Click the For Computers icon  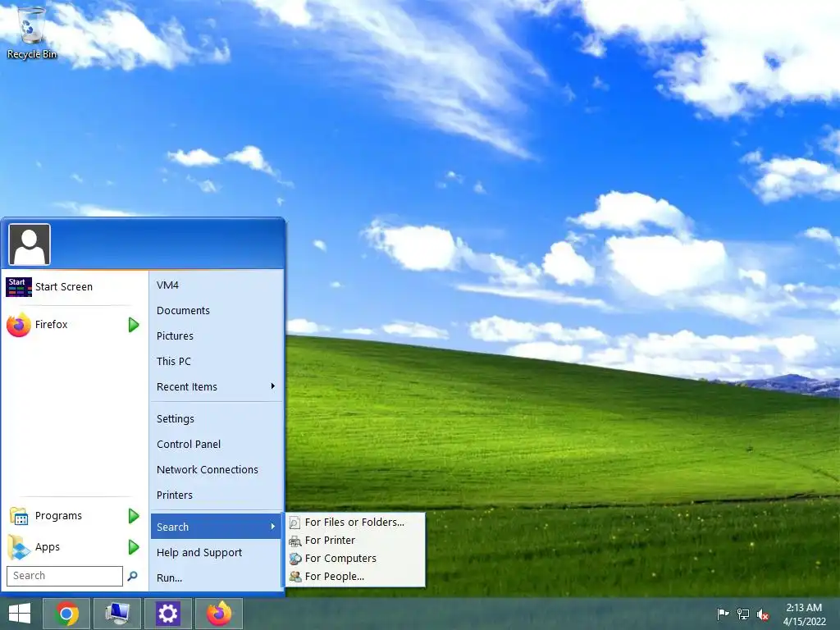tap(294, 559)
